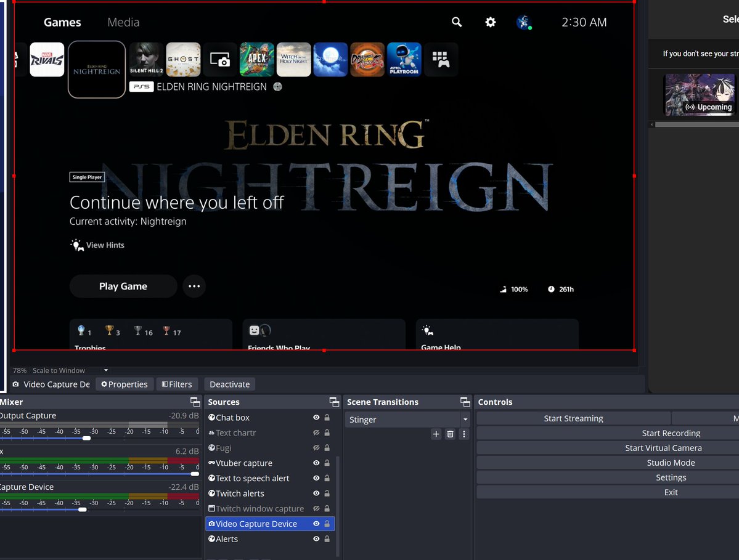Unlock the Video Capture Device source

click(x=327, y=523)
